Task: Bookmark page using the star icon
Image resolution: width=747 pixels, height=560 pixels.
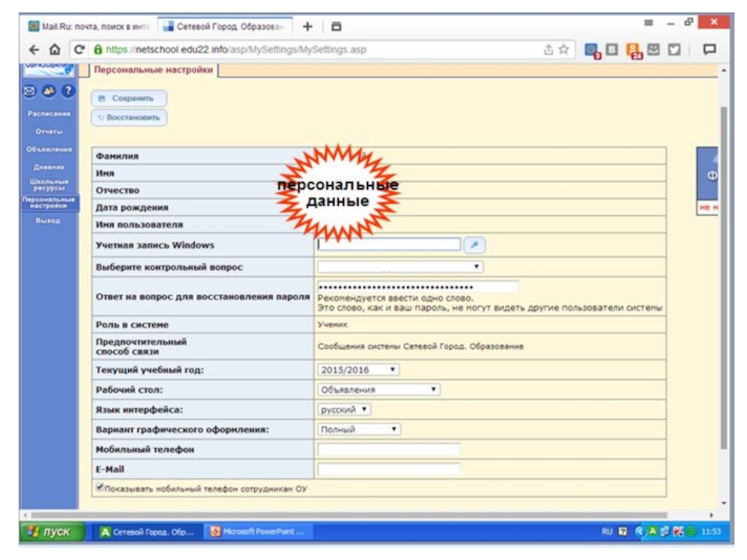Action: (x=564, y=49)
